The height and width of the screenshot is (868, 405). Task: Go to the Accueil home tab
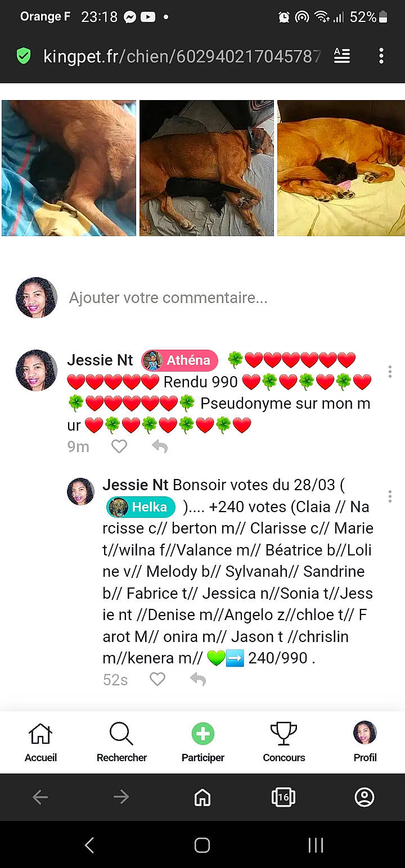pos(40,742)
